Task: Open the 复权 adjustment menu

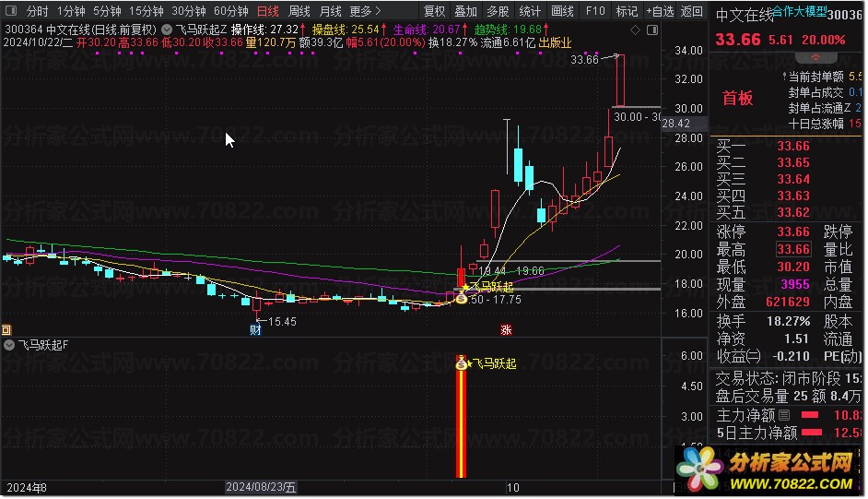Action: 435,11
